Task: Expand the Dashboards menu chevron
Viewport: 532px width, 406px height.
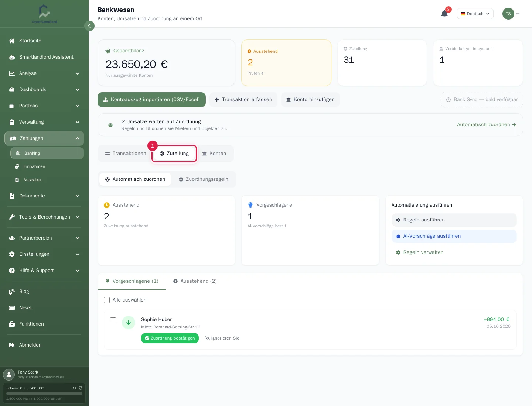Action: pyautogui.click(x=78, y=90)
